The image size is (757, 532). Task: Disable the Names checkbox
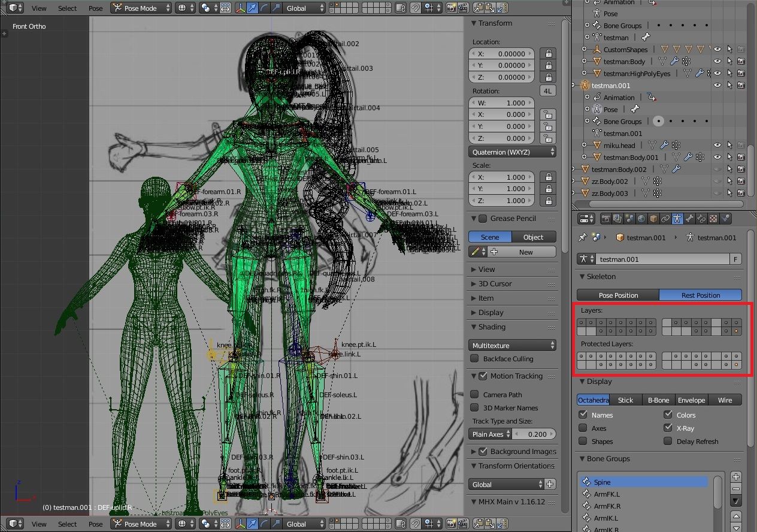tap(584, 415)
